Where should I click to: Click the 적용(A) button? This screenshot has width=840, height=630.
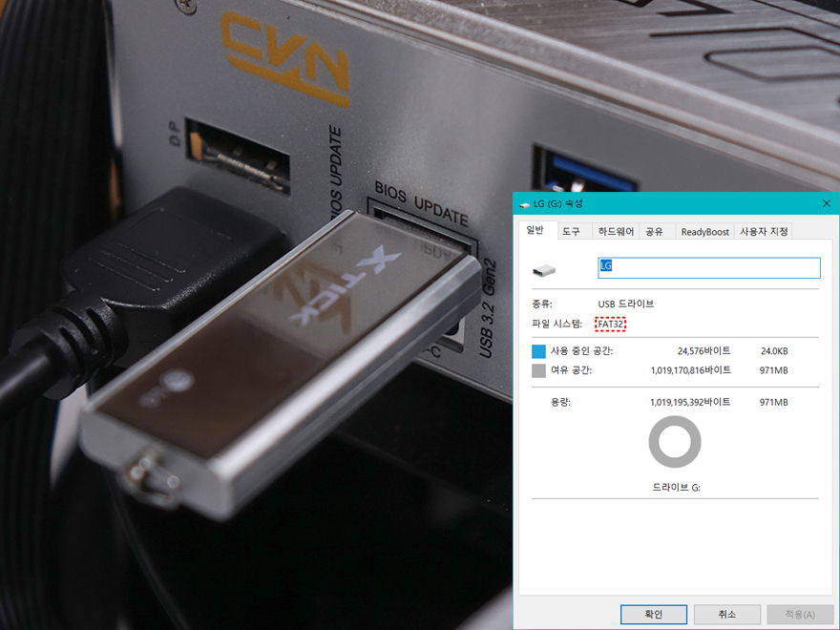pyautogui.click(x=800, y=615)
